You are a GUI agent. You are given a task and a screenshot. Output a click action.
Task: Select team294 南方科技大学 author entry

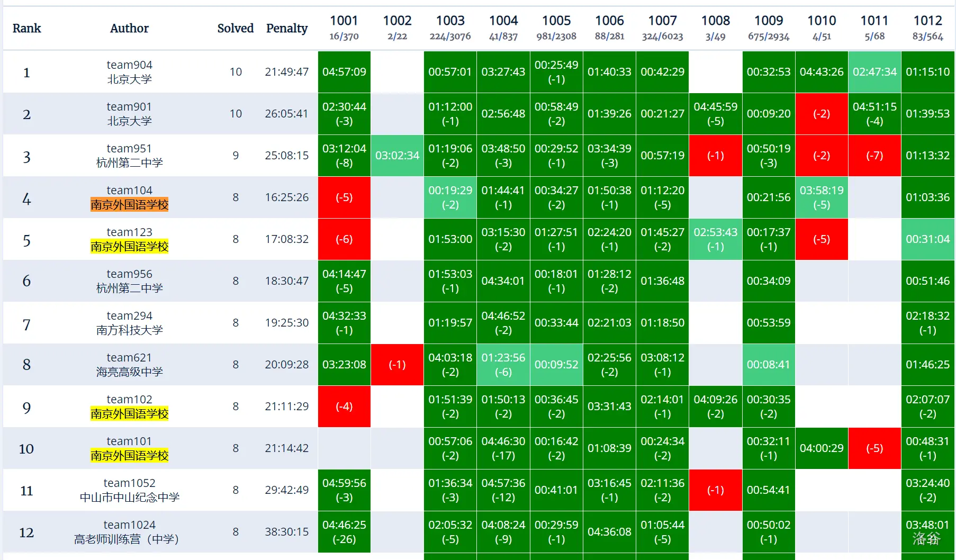tap(129, 323)
